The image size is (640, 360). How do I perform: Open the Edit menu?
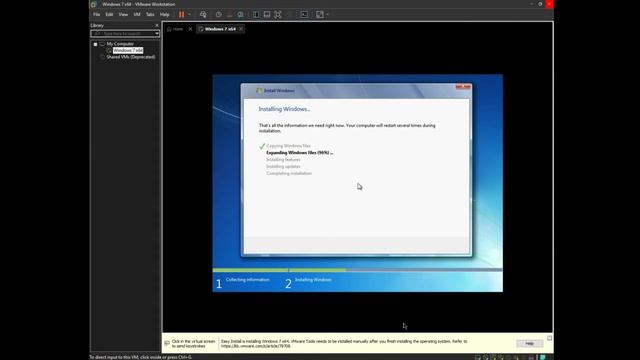point(109,14)
